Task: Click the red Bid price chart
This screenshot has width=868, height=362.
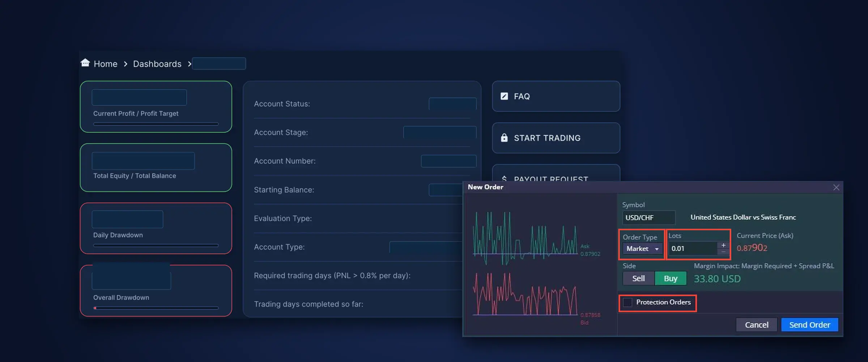Action: [x=525, y=294]
